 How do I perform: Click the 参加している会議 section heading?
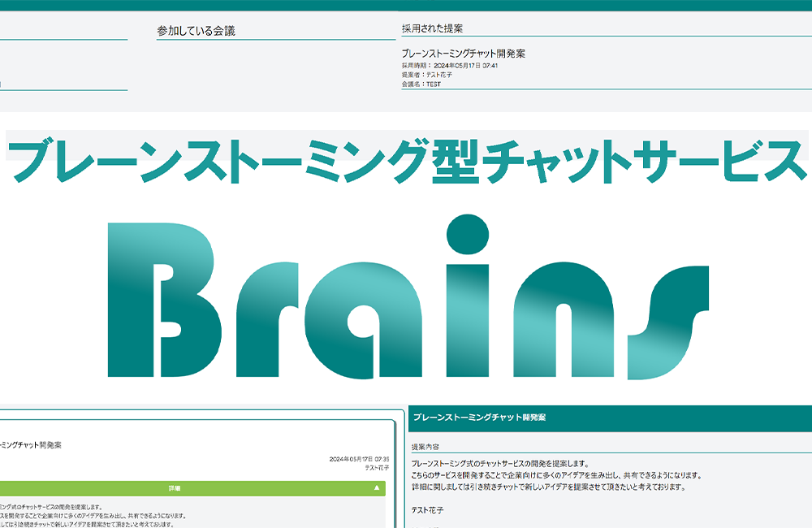coord(196,31)
